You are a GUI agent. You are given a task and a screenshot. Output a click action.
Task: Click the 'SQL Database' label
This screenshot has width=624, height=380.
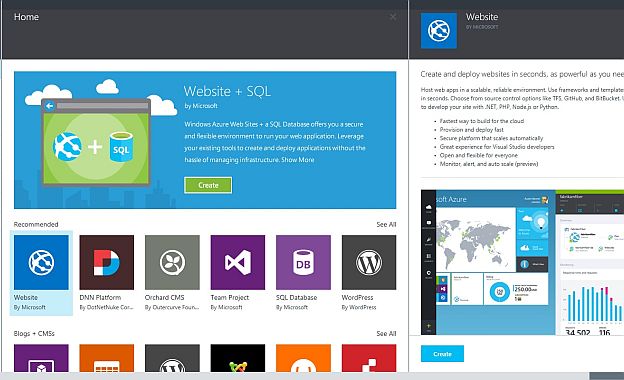pyautogui.click(x=296, y=297)
